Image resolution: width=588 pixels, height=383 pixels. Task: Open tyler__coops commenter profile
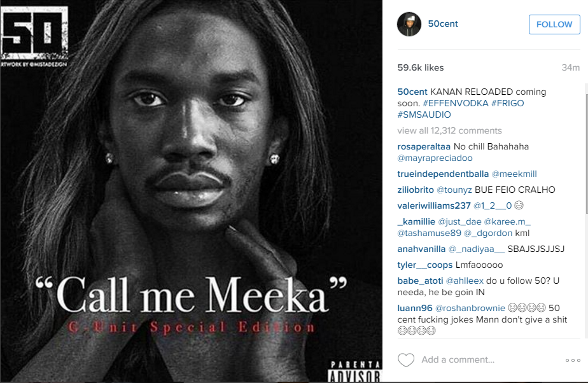point(425,265)
